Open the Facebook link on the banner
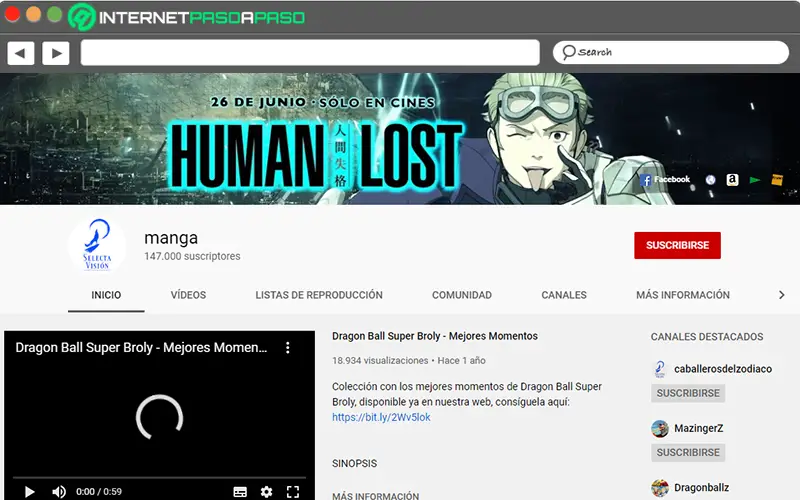The height and width of the screenshot is (500, 800). pyautogui.click(x=665, y=180)
